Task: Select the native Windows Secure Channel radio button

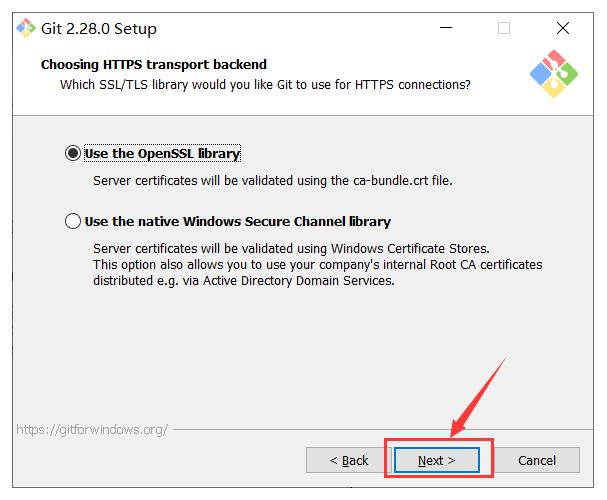Action: [73, 221]
